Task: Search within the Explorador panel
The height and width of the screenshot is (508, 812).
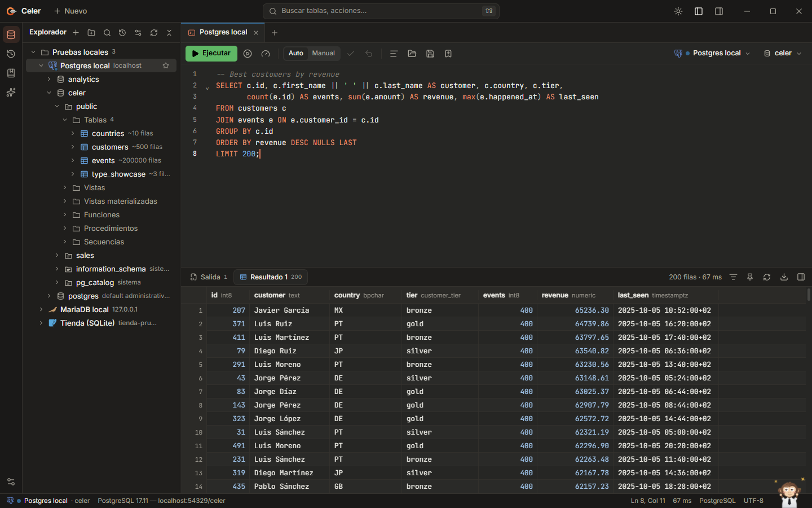Action: coord(107,33)
